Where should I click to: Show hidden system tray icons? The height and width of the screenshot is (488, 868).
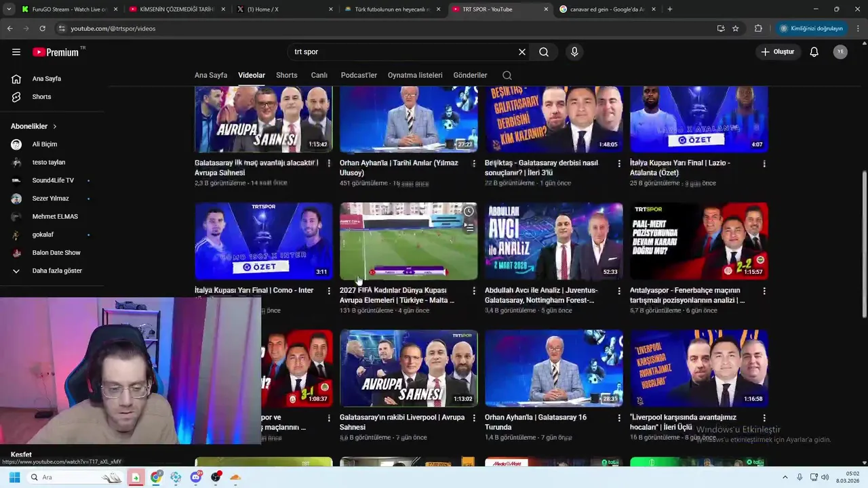pos(785,477)
